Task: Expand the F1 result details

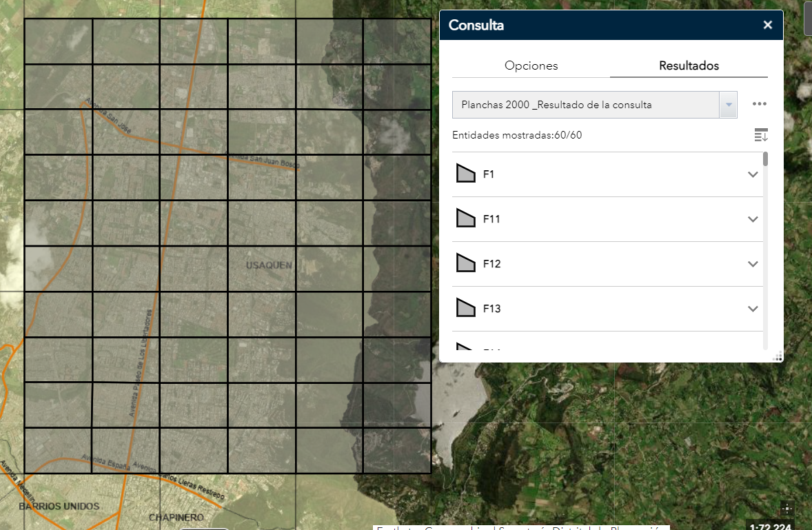Action: pyautogui.click(x=753, y=174)
